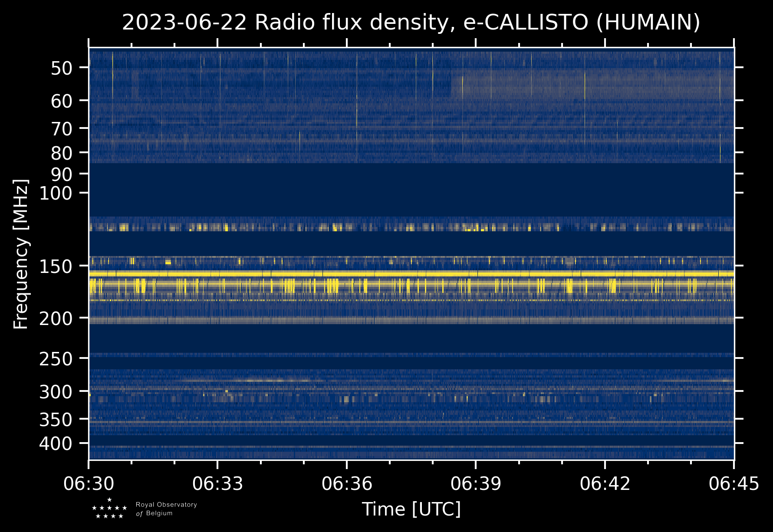Screen dimensions: 773x532
Task: Select the 06:33 time tick label
Action: [218, 483]
